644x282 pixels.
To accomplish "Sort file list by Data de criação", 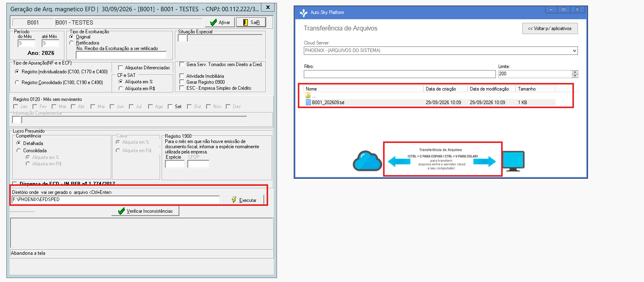I will tap(445, 89).
